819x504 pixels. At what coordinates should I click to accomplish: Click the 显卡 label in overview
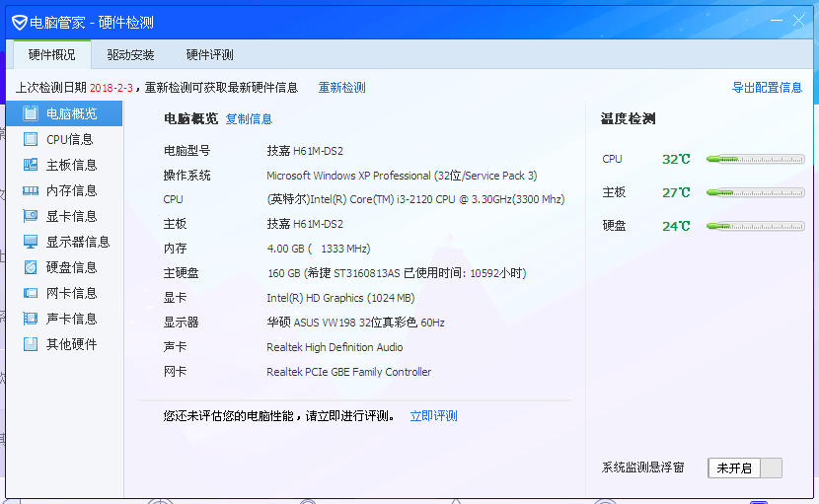pos(176,298)
